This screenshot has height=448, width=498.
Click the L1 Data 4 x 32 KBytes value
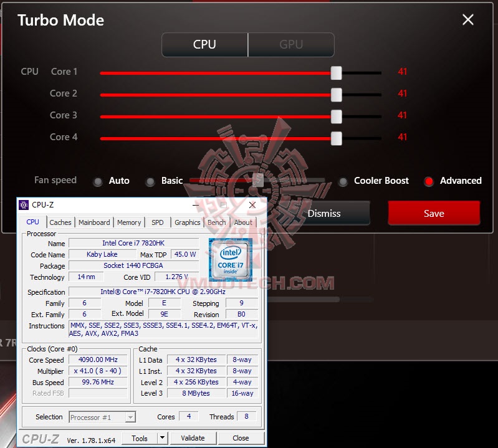[196, 360]
